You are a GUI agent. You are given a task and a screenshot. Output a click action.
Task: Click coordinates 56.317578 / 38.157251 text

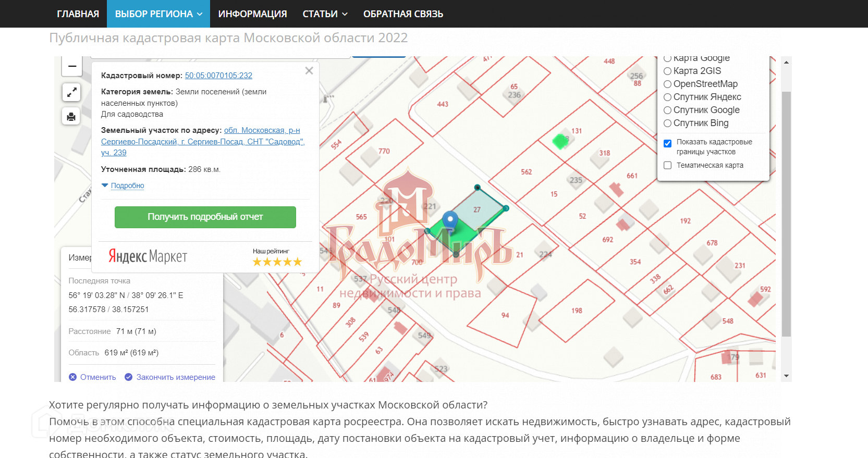click(108, 310)
